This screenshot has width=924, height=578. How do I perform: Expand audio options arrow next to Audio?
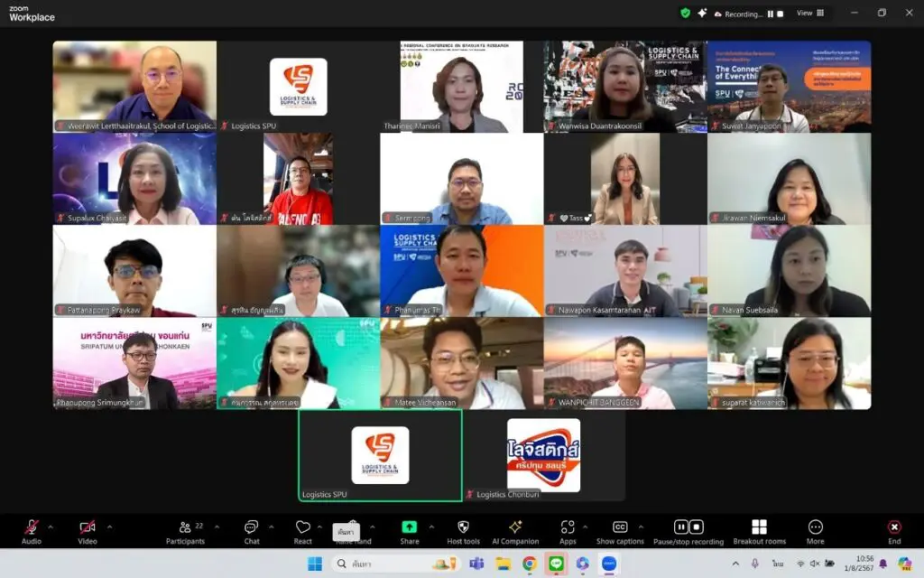pyautogui.click(x=51, y=527)
